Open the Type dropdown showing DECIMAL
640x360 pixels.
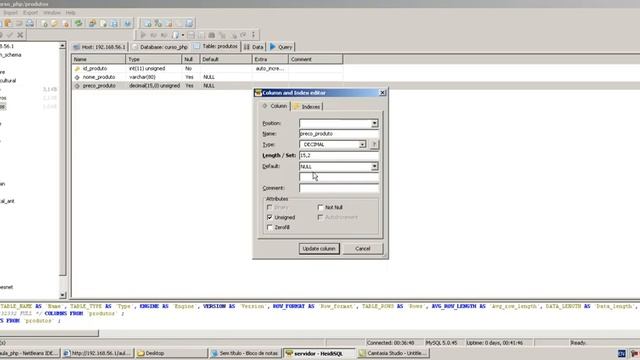coord(362,144)
